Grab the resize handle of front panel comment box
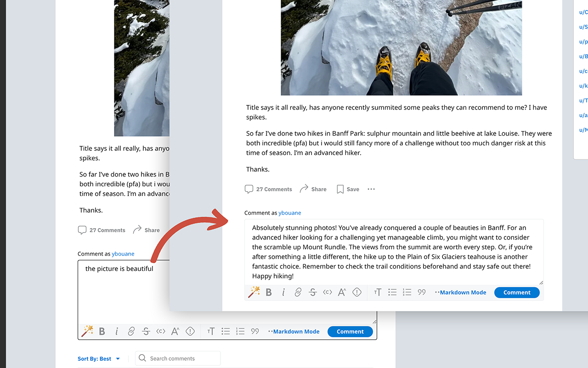588x368 pixels. pyautogui.click(x=541, y=282)
